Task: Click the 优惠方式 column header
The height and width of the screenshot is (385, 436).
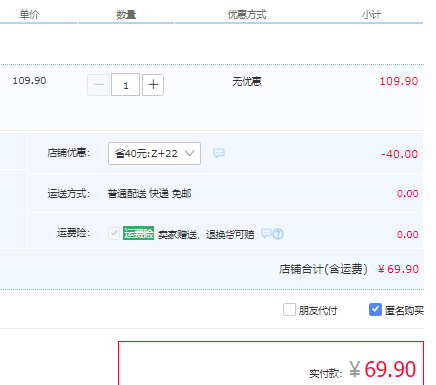Action: pyautogui.click(x=247, y=15)
